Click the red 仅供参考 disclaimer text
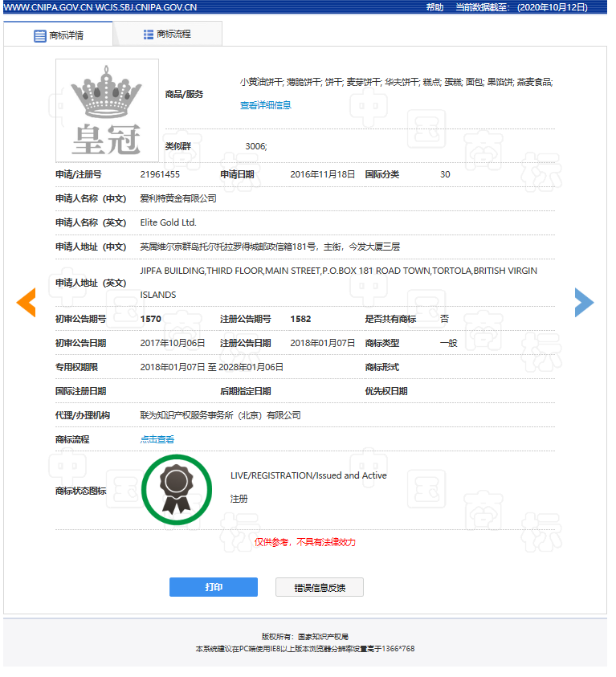 click(304, 542)
